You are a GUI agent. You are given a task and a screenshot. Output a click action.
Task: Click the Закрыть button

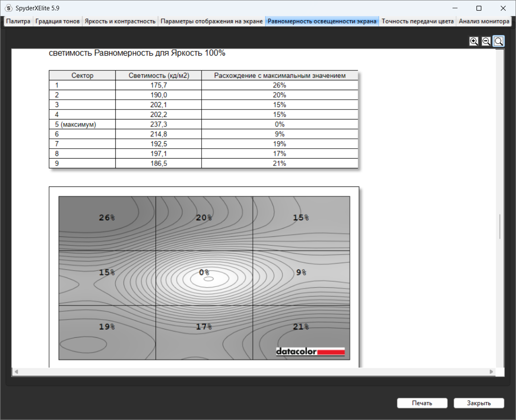[x=479, y=403]
